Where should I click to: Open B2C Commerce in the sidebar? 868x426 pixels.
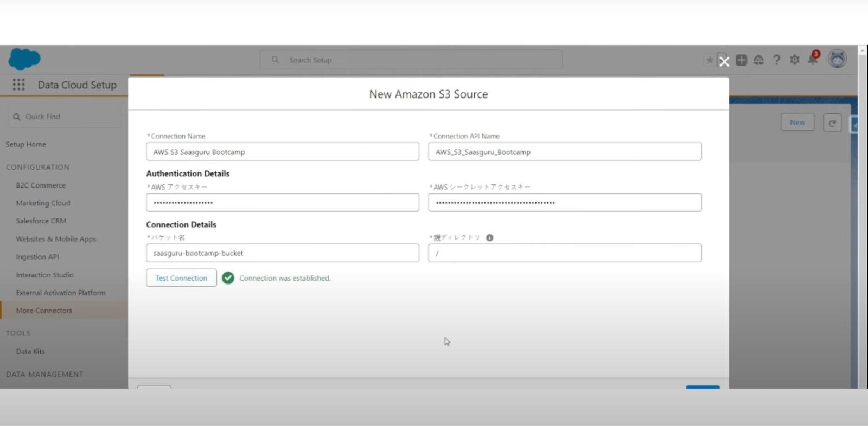click(41, 185)
